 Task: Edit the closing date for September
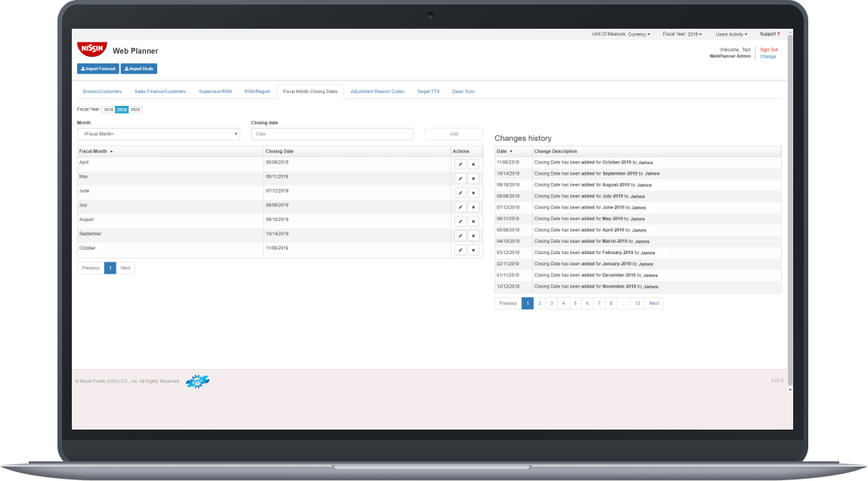pyautogui.click(x=460, y=235)
